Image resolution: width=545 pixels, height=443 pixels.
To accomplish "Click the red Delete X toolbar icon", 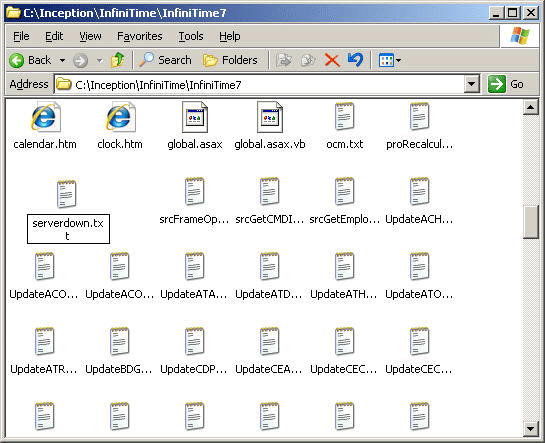I will pyautogui.click(x=332, y=60).
